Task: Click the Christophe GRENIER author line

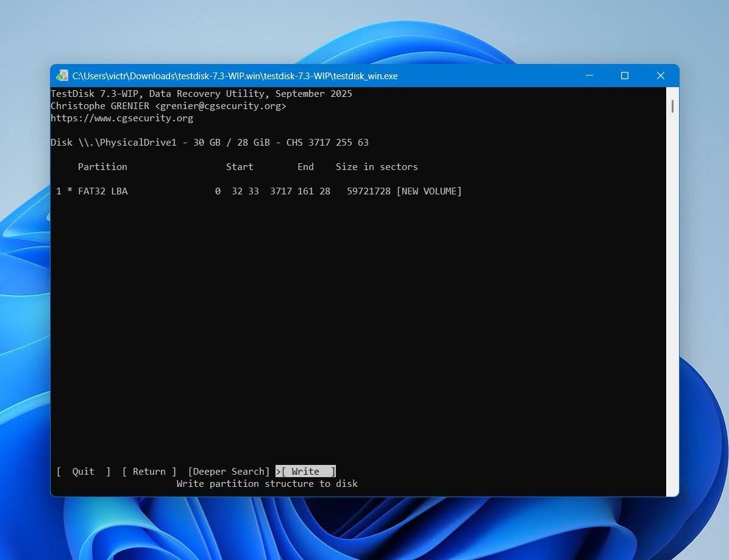Action: [168, 106]
